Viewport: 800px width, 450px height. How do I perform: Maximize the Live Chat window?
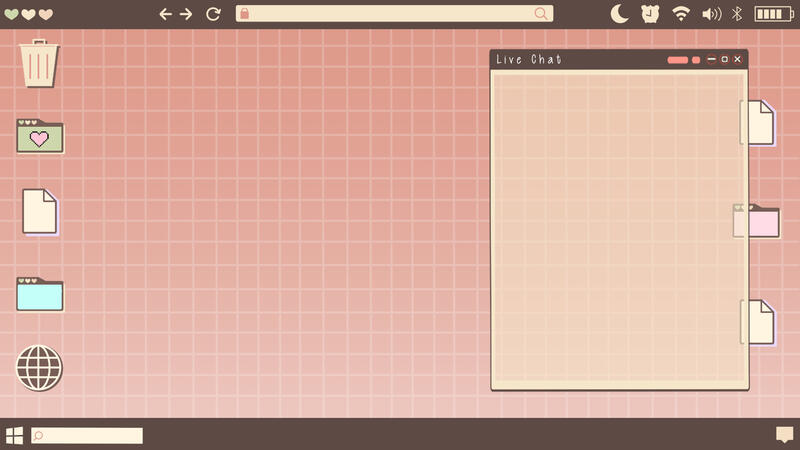tap(724, 60)
